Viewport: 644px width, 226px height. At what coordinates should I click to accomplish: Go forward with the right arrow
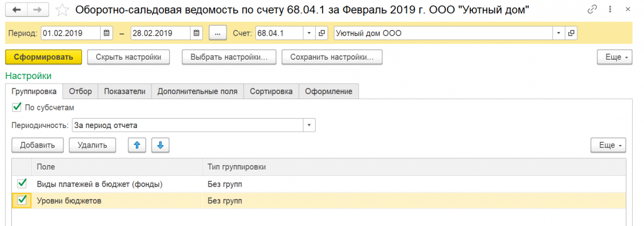tap(38, 10)
